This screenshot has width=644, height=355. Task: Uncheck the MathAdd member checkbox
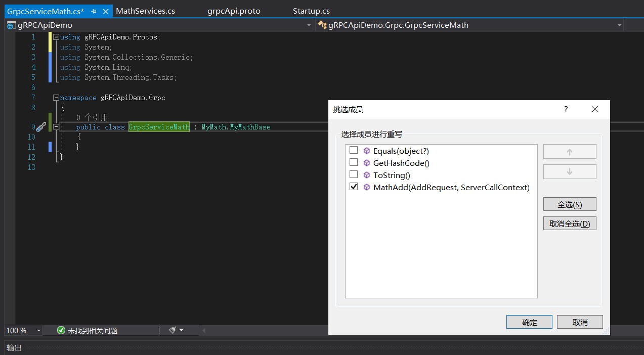click(x=354, y=187)
